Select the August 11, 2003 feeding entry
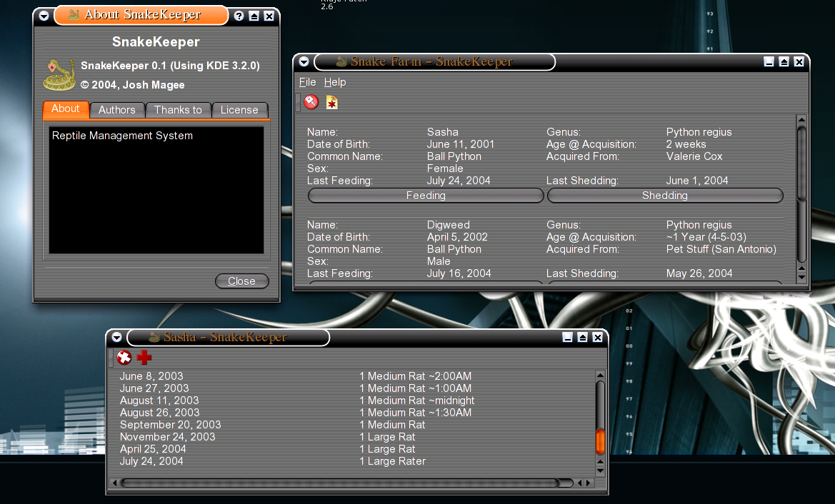Image resolution: width=835 pixels, height=504 pixels. tap(159, 400)
